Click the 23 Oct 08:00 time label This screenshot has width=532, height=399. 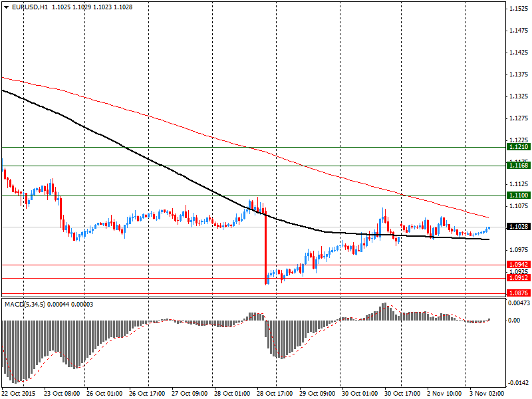pos(62,394)
